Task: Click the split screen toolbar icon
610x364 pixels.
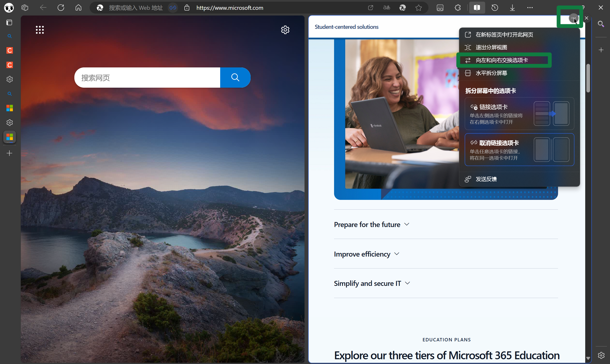Action: click(x=477, y=8)
